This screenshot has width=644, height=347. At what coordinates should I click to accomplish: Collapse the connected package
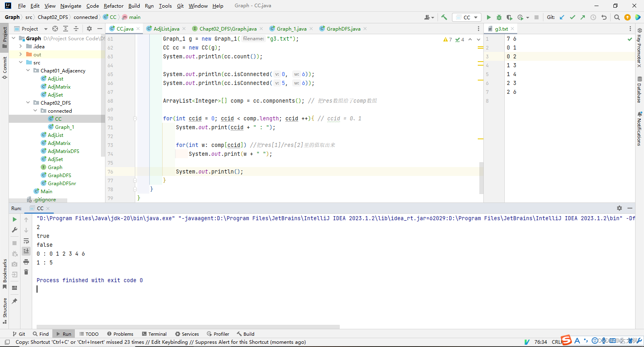[35, 111]
